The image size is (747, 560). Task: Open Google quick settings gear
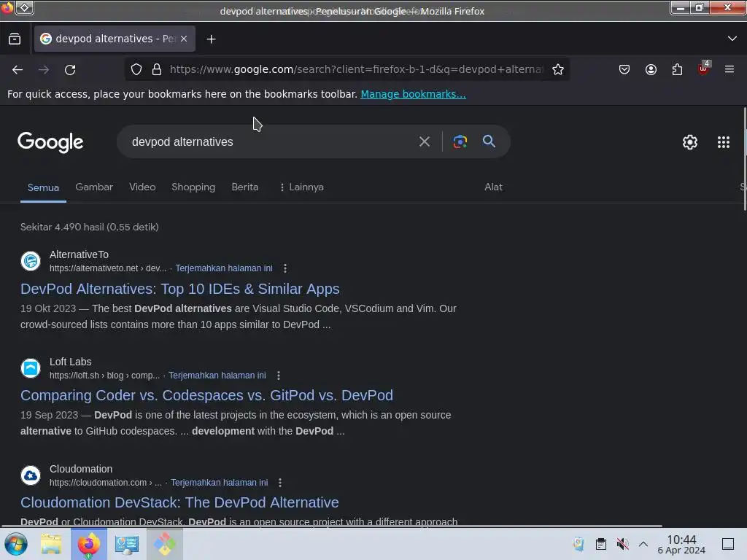[x=690, y=142]
